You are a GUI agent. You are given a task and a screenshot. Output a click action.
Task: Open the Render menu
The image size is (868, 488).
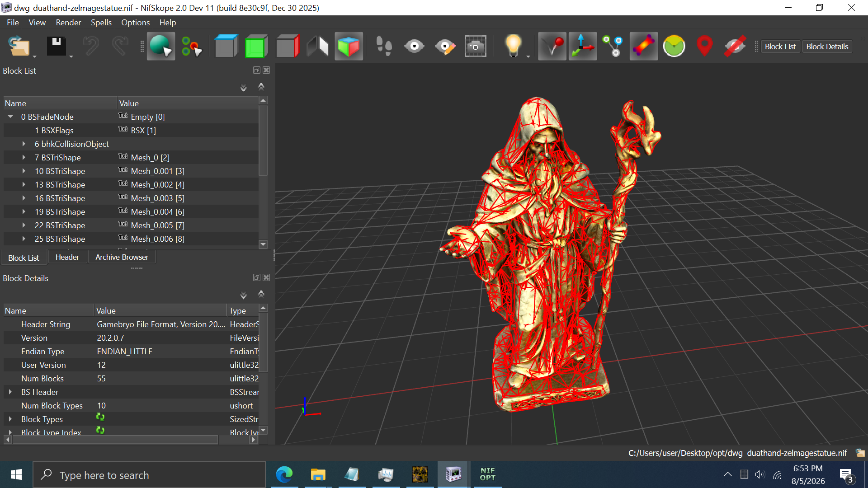tap(68, 22)
